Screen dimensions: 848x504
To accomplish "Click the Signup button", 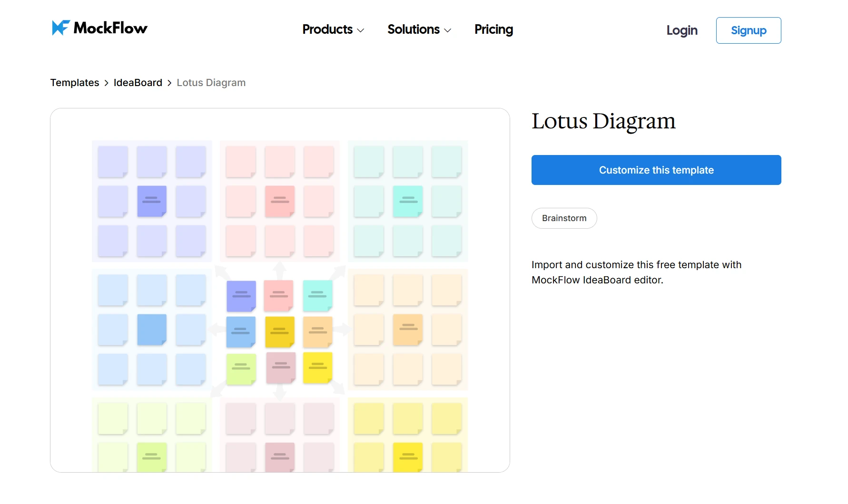I will point(748,30).
